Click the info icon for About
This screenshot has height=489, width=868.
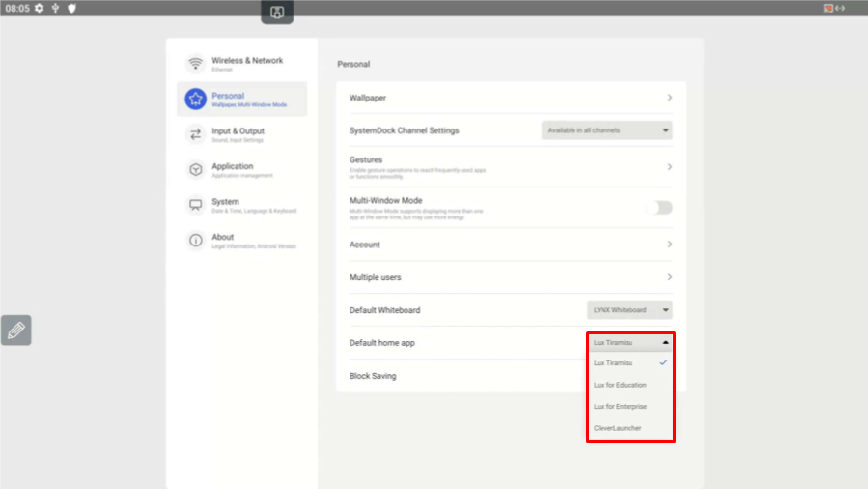click(x=196, y=240)
